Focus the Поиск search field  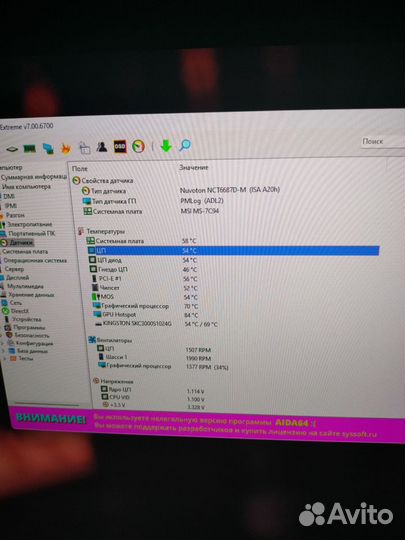383,141
